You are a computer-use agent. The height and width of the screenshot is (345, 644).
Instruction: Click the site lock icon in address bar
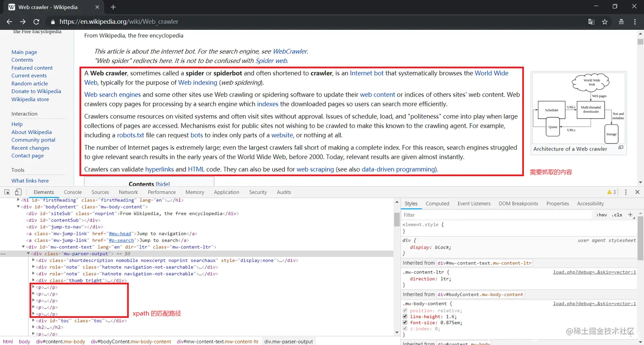click(x=53, y=22)
